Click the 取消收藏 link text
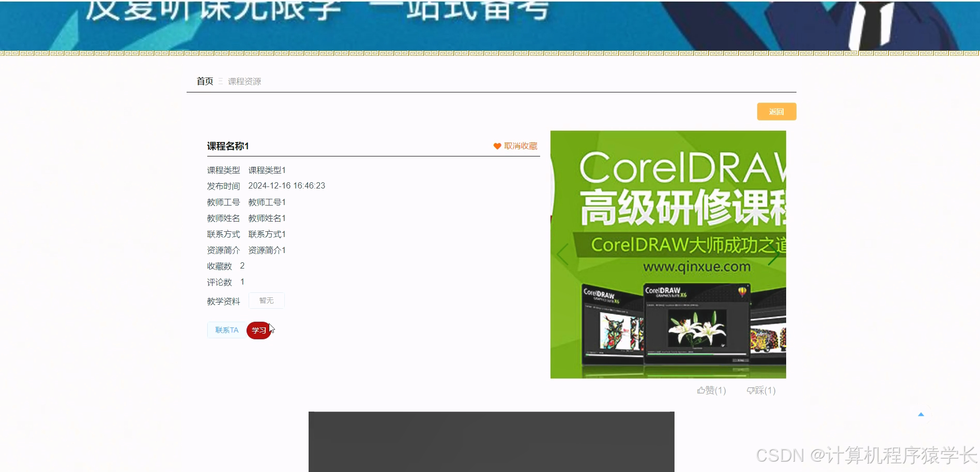 [520, 146]
